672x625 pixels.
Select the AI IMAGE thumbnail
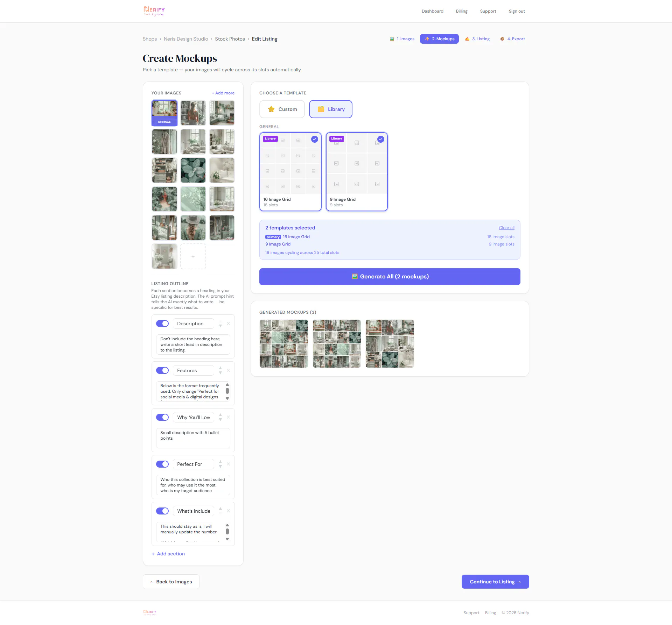[164, 113]
